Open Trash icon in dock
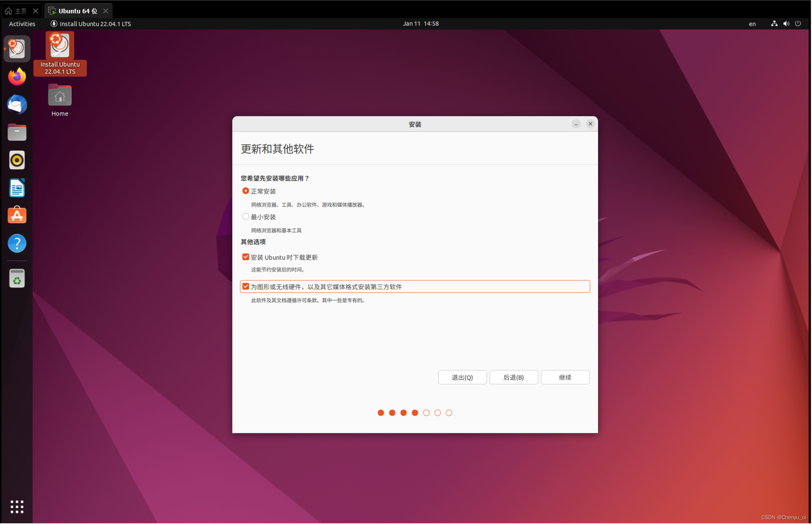 point(17,279)
